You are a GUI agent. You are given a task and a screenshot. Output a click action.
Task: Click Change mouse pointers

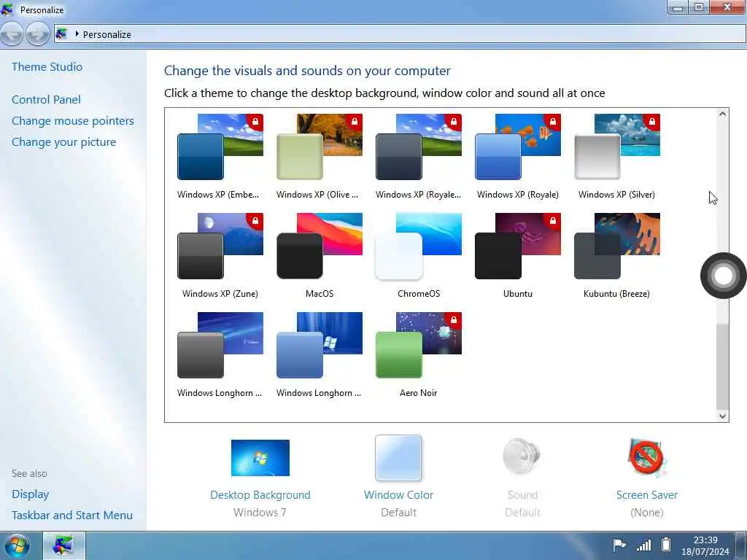coord(73,121)
